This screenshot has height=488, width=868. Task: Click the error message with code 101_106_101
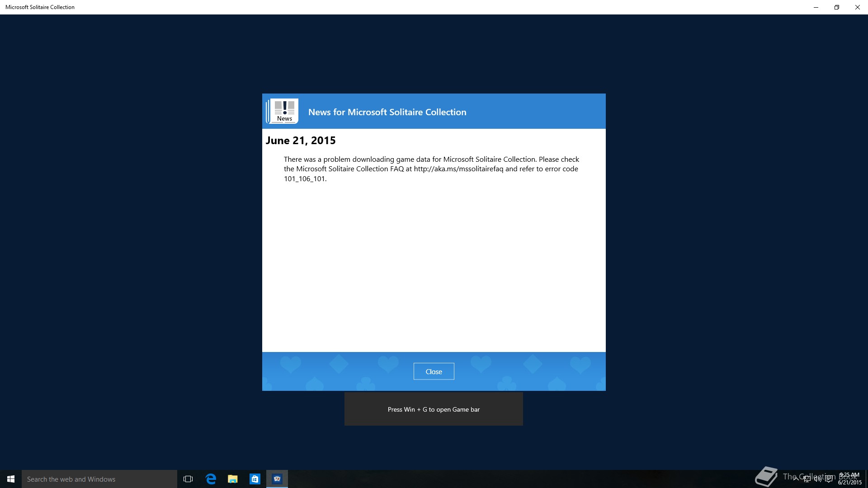click(431, 169)
